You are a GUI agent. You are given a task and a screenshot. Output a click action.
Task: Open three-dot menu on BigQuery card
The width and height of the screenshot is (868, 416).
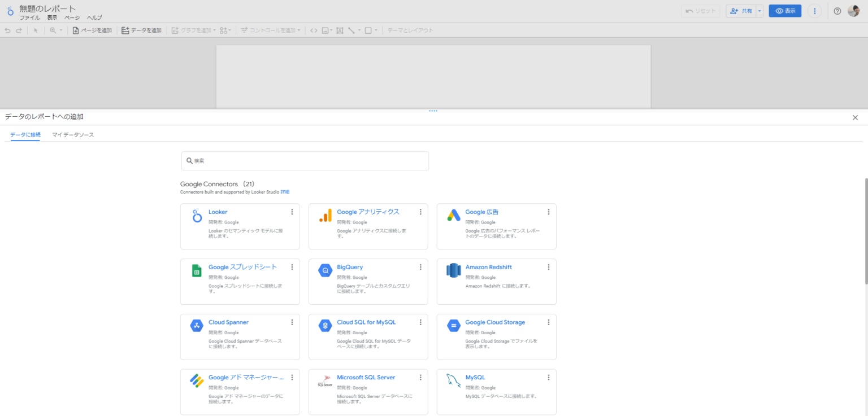tap(420, 267)
